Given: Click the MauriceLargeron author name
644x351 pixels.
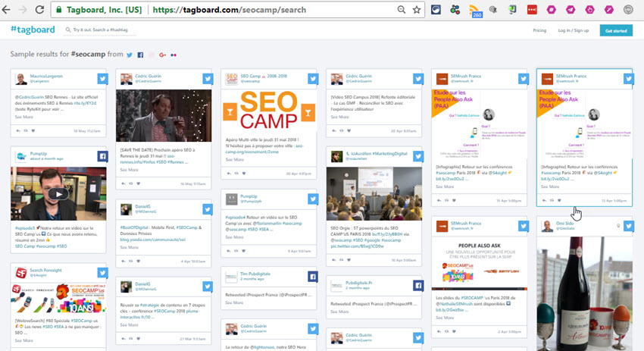Looking at the screenshot, I should point(46,76).
